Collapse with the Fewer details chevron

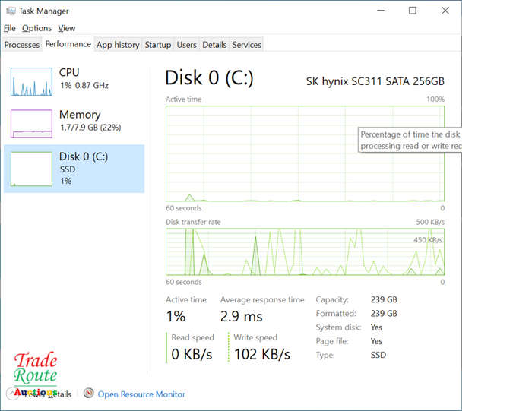(13, 394)
